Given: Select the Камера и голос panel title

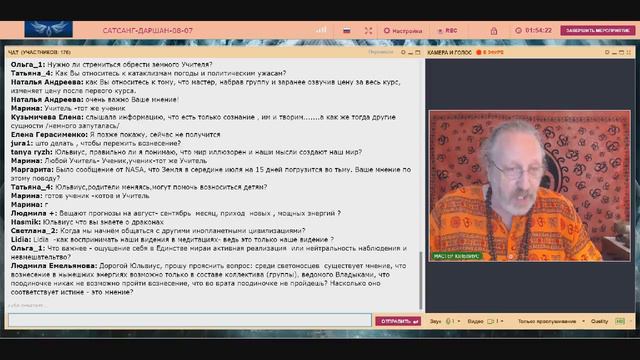Looking at the screenshot, I should [x=449, y=52].
